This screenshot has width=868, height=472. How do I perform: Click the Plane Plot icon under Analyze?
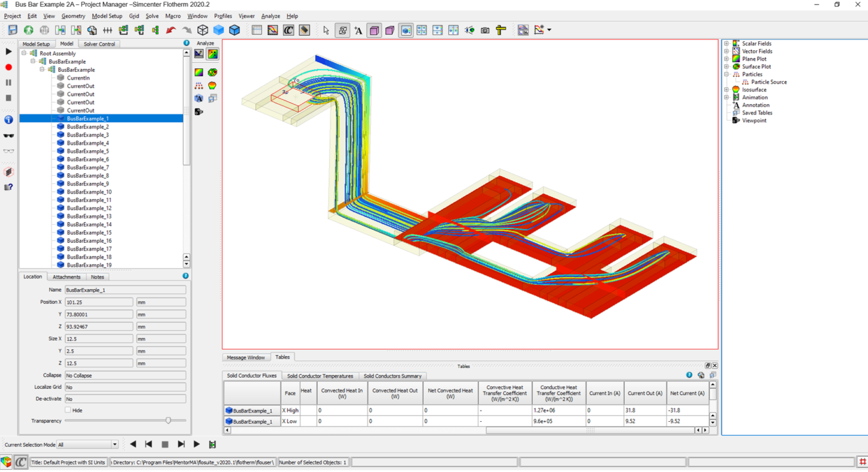point(199,72)
